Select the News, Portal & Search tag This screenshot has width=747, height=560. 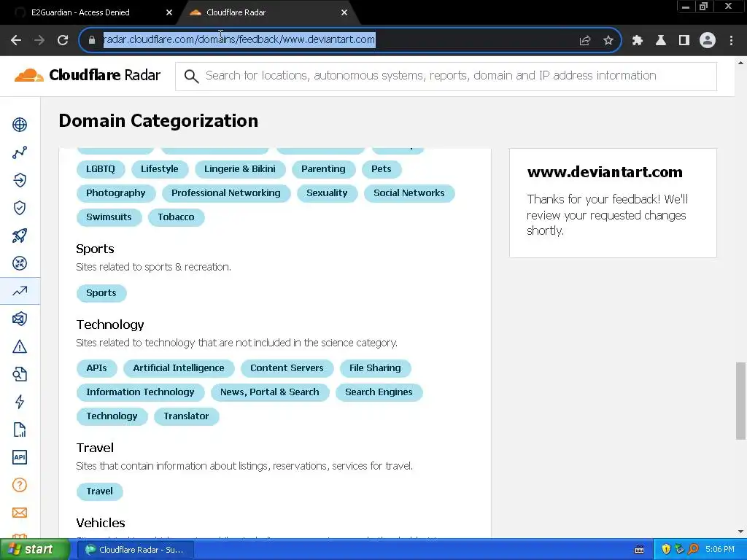tap(270, 392)
